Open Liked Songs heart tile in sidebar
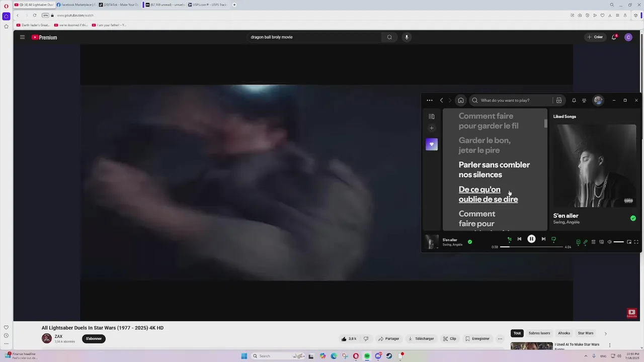Image resolution: width=644 pixels, height=362 pixels. 432,144
